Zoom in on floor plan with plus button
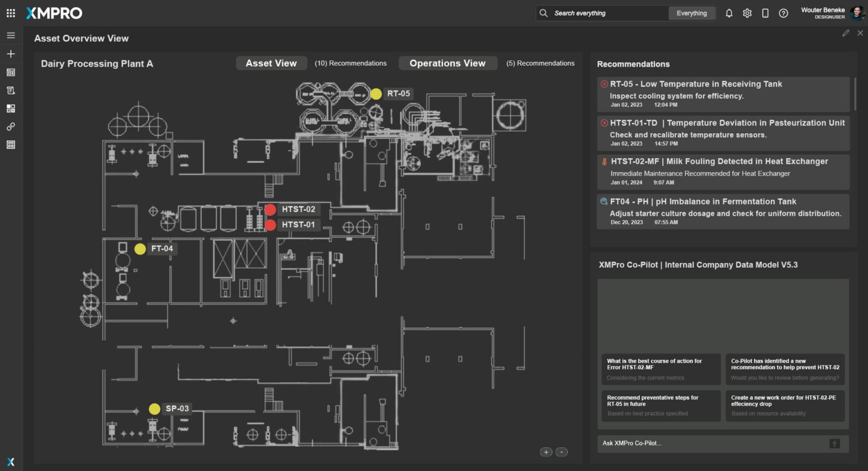Screen dimensions: 868x471 pos(546,452)
